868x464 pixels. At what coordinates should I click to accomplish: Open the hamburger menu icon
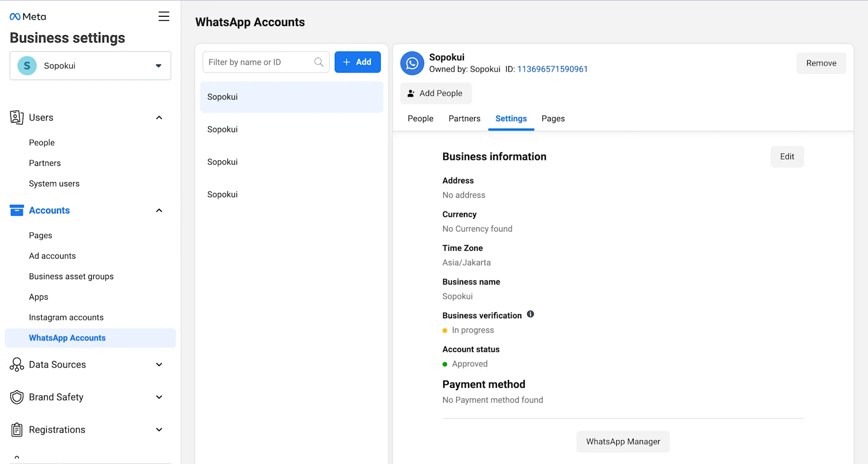164,16
